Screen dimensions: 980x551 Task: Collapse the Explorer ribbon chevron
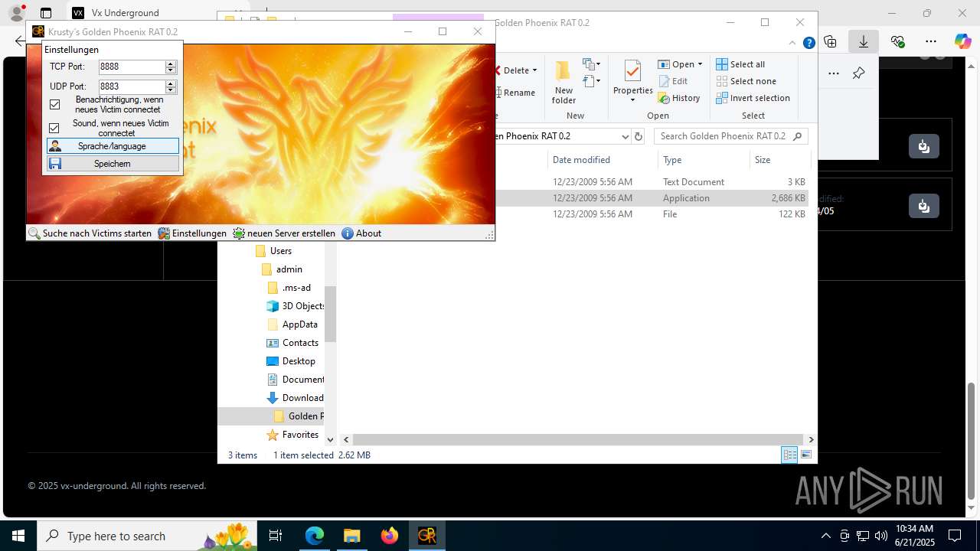pyautogui.click(x=793, y=43)
